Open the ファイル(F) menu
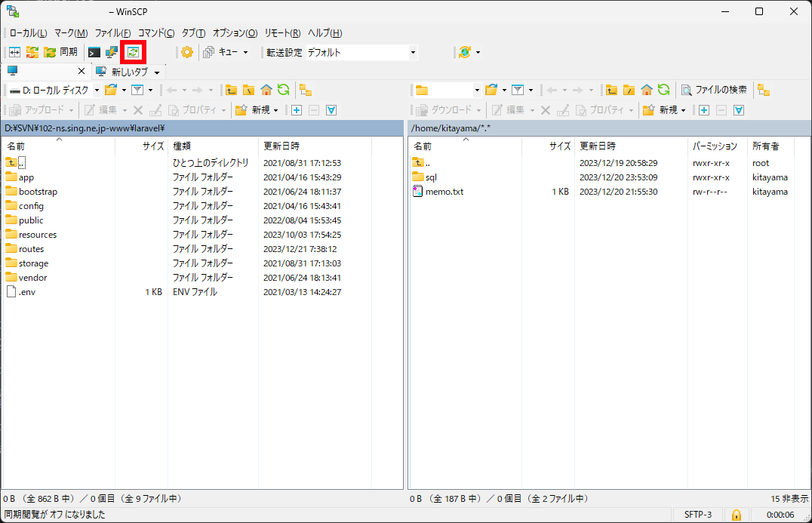The height and width of the screenshot is (523, 812). click(112, 33)
